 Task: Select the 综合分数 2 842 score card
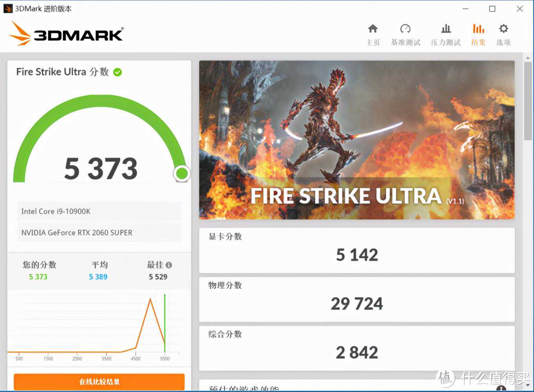pos(357,348)
